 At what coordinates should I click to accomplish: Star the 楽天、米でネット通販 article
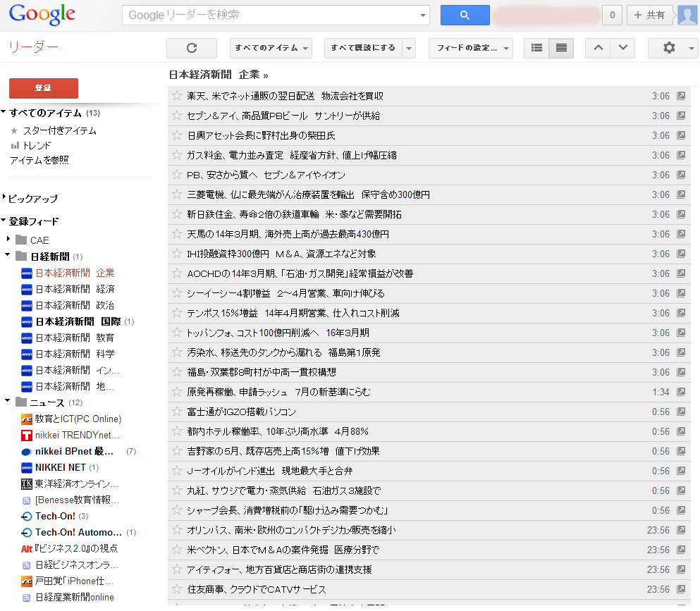click(x=177, y=96)
